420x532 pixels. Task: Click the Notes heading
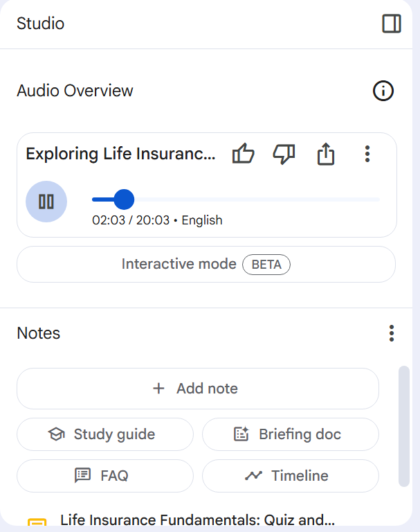click(x=38, y=333)
